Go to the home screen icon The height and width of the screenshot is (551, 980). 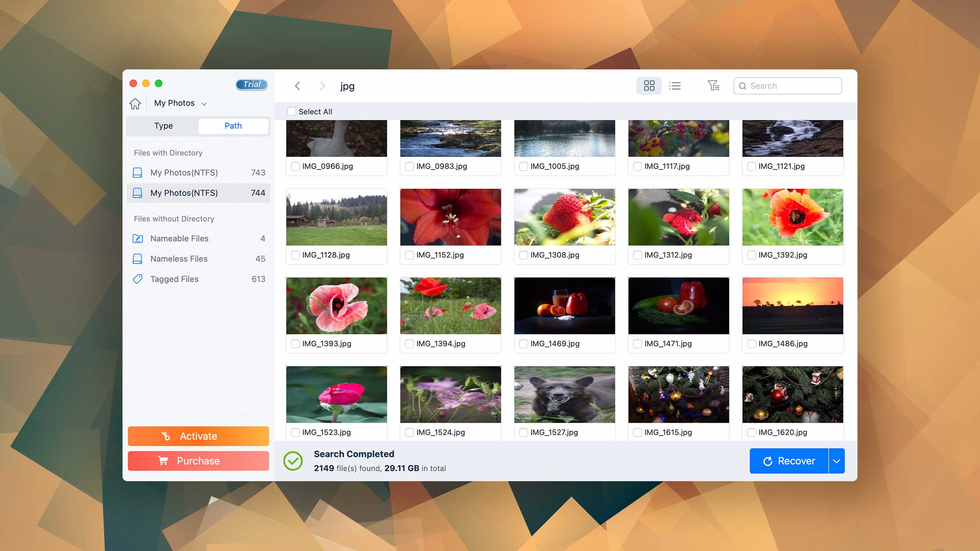(x=135, y=104)
